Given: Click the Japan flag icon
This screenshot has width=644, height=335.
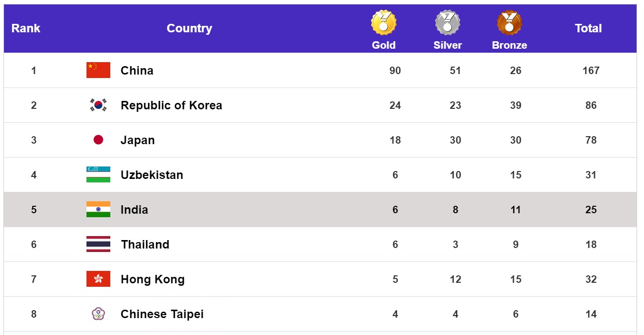Looking at the screenshot, I should coord(98,140).
